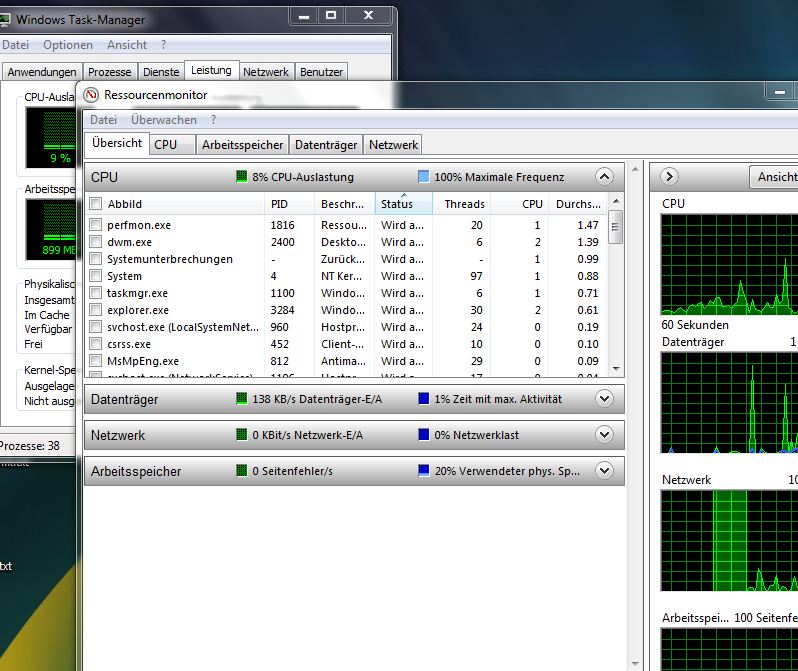Tick the select-all checkbox beside Abbild
Viewport: 798px width, 671px height.
pyautogui.click(x=95, y=204)
